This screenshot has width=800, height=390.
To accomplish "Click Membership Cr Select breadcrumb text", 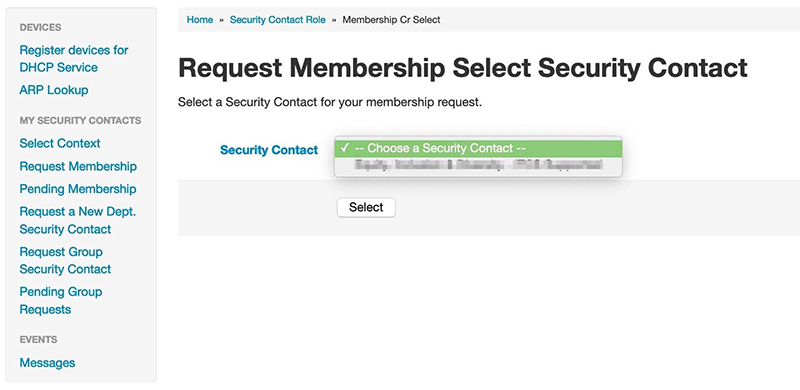I will 391,20.
